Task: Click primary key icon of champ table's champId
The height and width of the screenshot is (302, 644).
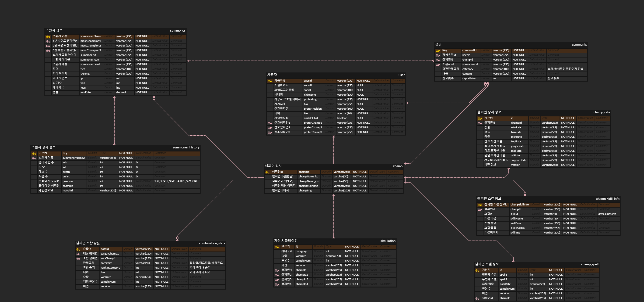Action: [267, 172]
